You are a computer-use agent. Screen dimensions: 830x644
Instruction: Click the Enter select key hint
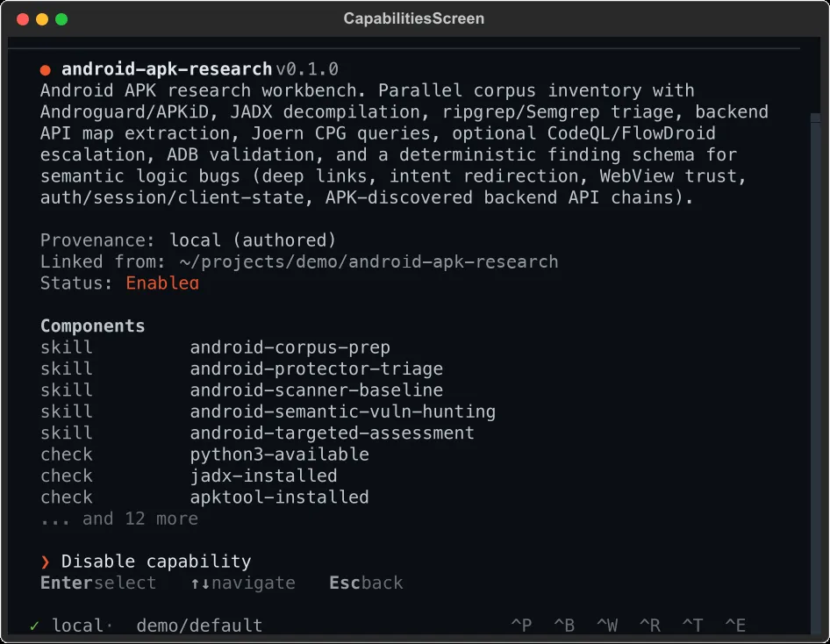(98, 583)
